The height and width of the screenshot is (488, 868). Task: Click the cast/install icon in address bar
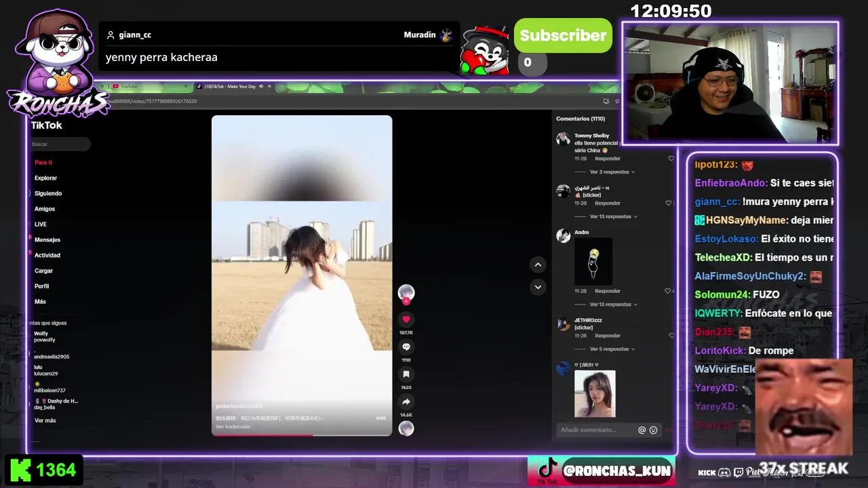606,101
